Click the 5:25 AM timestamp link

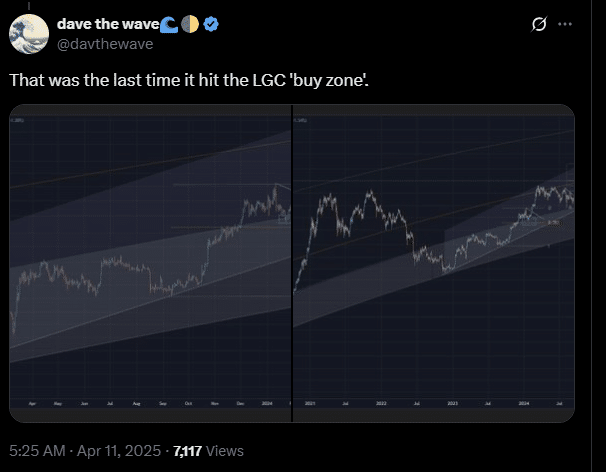click(x=37, y=451)
